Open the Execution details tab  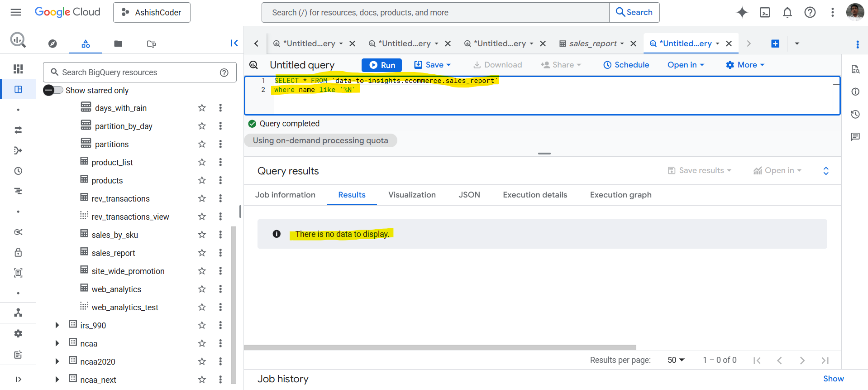[535, 195]
